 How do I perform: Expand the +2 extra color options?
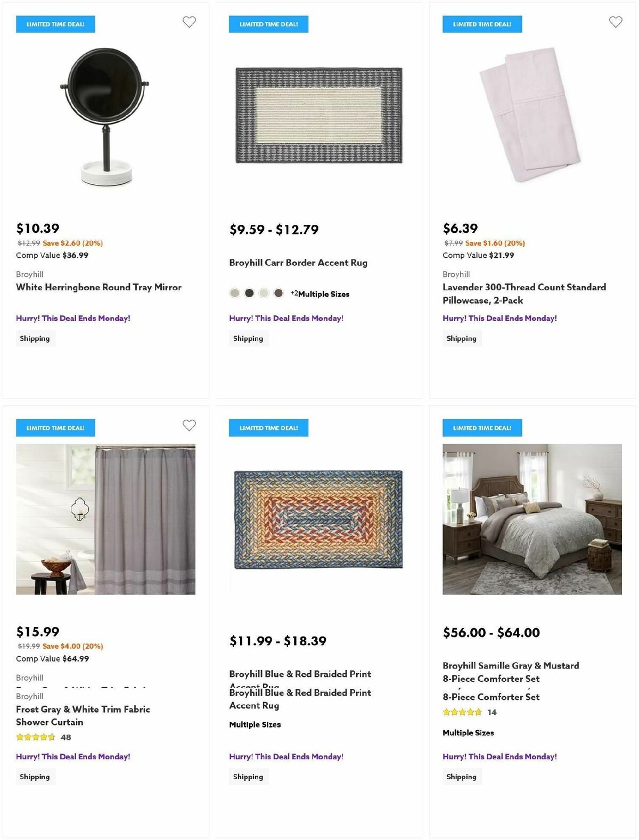[293, 293]
